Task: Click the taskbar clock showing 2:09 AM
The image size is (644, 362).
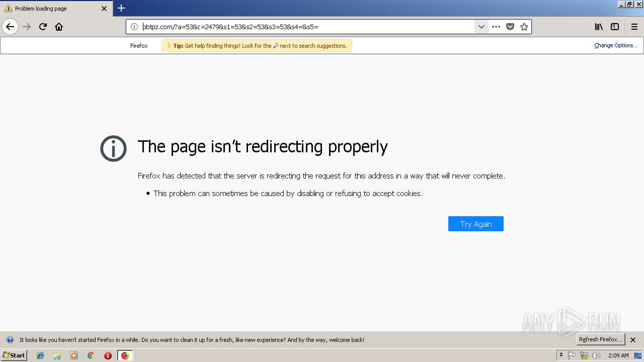Action: click(618, 355)
